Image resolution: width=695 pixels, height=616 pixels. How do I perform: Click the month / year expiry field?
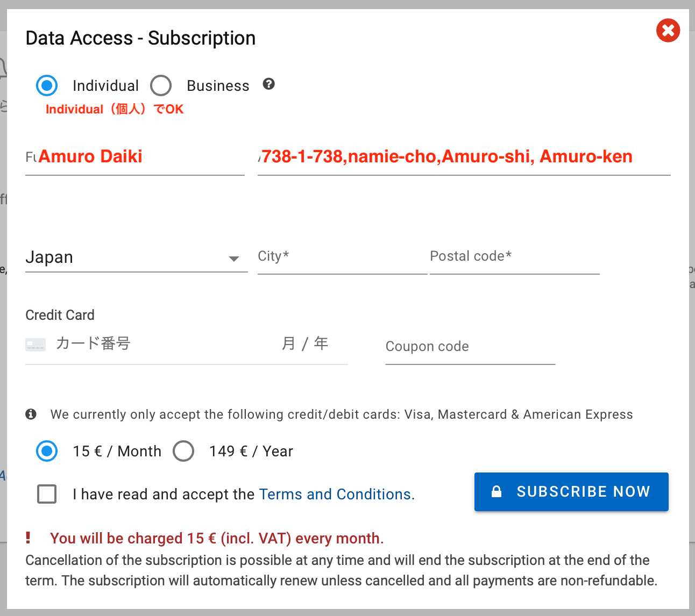(x=306, y=343)
